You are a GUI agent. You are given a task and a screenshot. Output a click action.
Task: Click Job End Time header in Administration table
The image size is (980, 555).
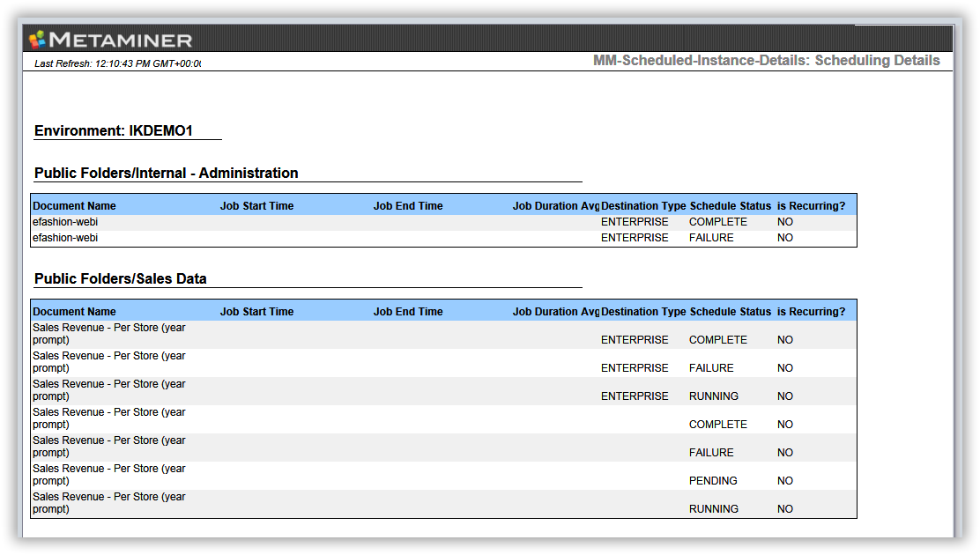tap(408, 205)
